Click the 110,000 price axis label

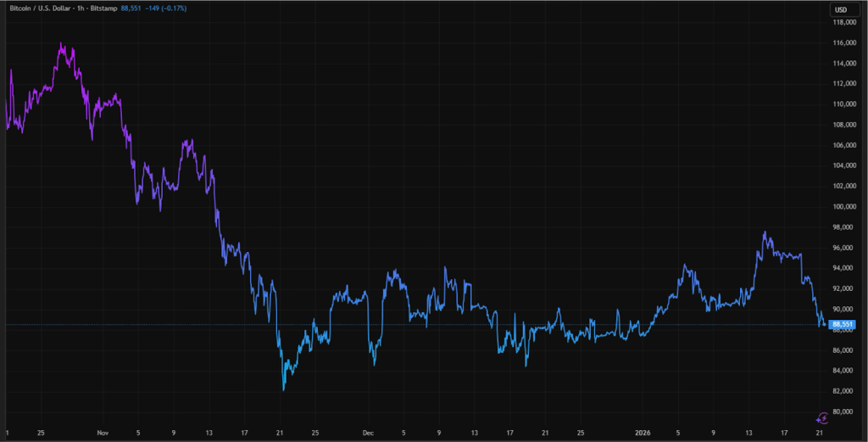click(845, 104)
